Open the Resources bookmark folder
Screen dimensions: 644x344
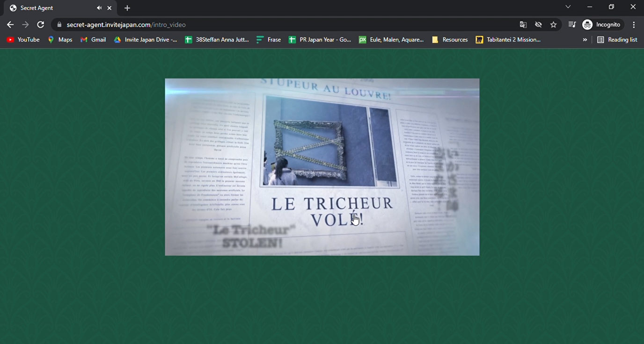coord(450,40)
